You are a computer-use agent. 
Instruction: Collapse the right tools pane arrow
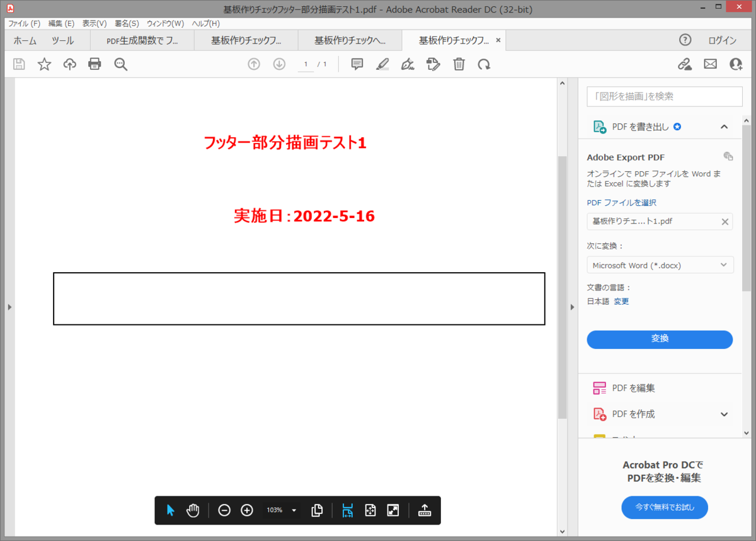[x=573, y=307]
